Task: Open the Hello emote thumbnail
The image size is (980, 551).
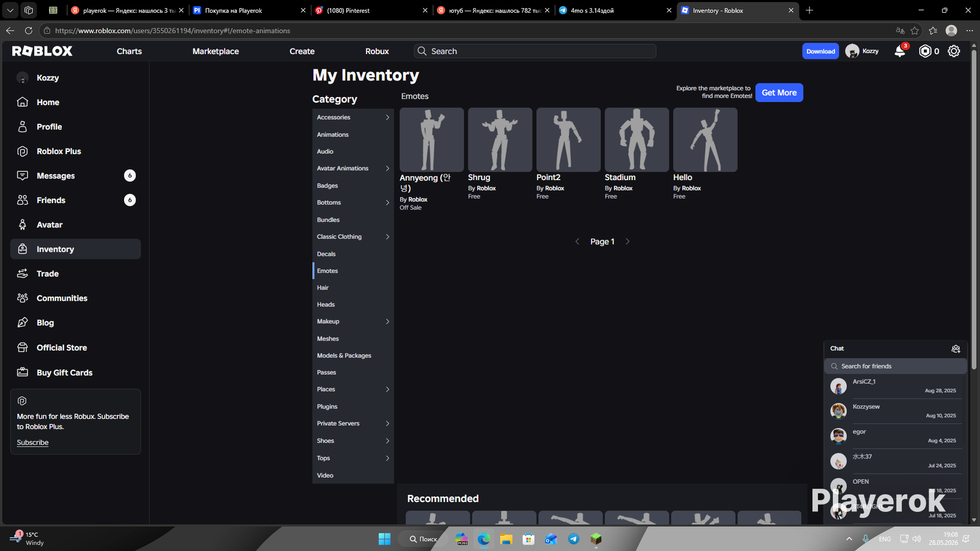Action: point(705,139)
